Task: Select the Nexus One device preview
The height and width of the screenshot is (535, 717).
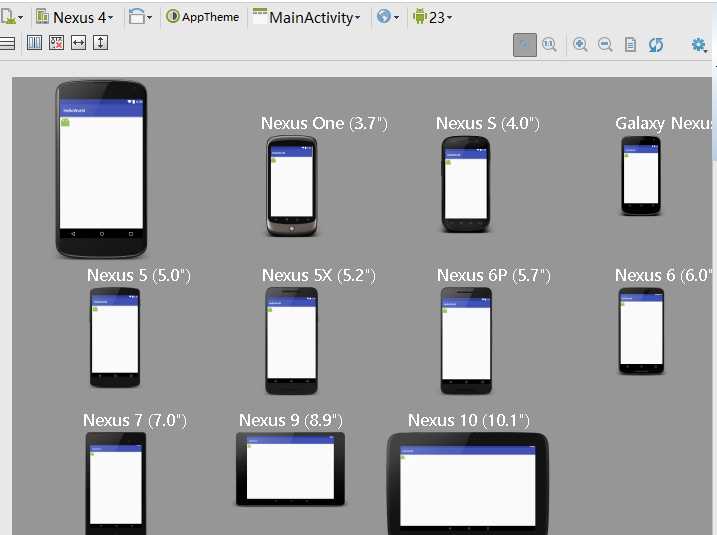Action: tap(292, 186)
